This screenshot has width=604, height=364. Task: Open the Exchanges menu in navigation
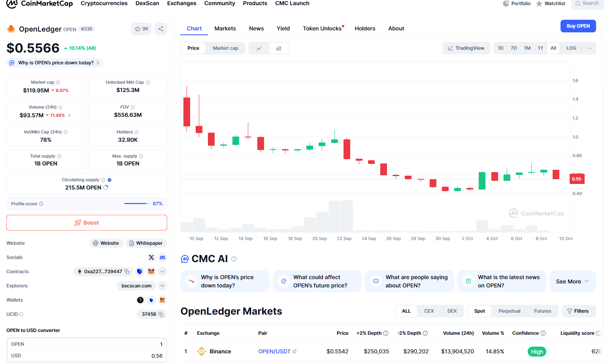click(x=182, y=4)
